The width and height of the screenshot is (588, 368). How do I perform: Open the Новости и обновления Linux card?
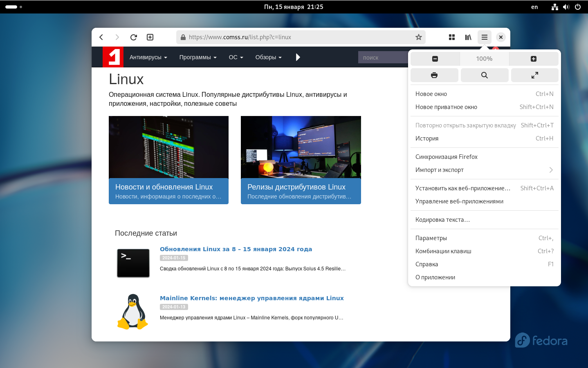pyautogui.click(x=168, y=160)
